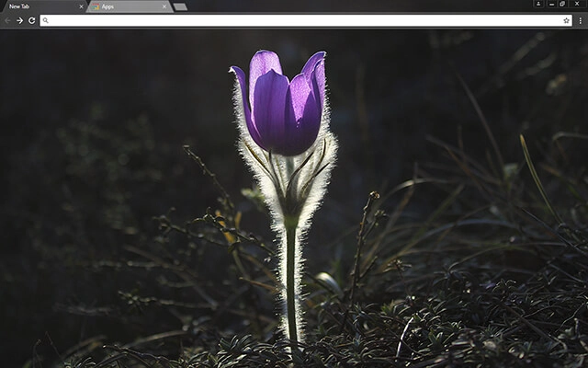This screenshot has height=368, width=588.
Task: Switch to the Apps tab
Action: 130,6
